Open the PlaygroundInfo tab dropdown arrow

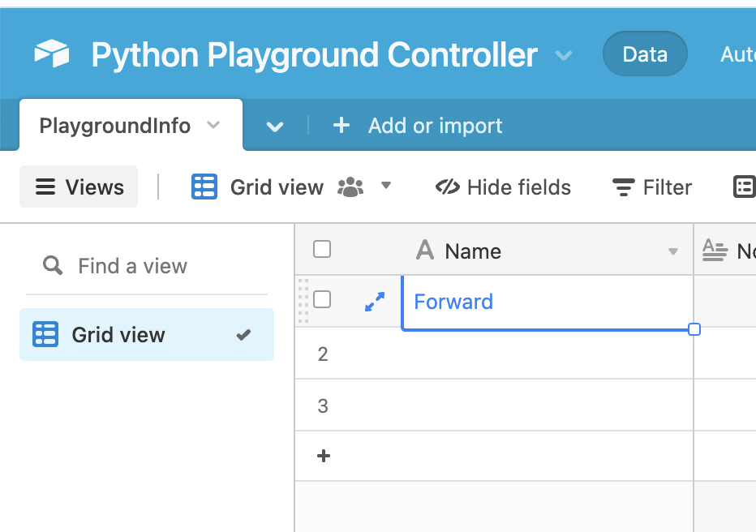213,125
